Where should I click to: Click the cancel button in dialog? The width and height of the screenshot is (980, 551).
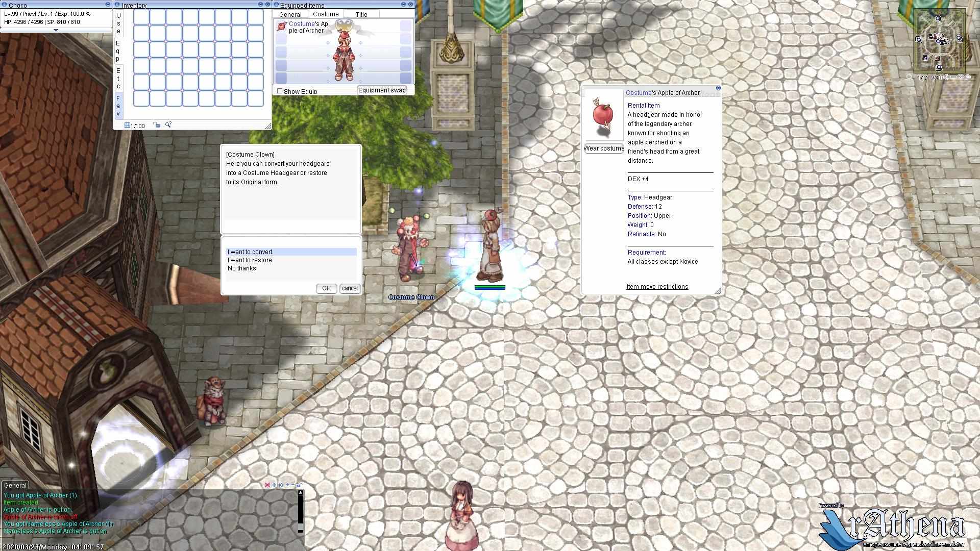349,288
